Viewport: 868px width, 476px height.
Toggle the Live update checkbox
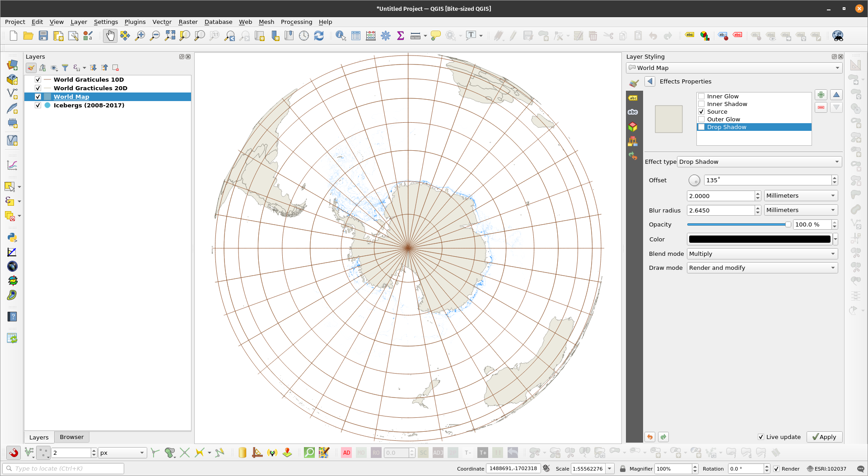coord(761,437)
